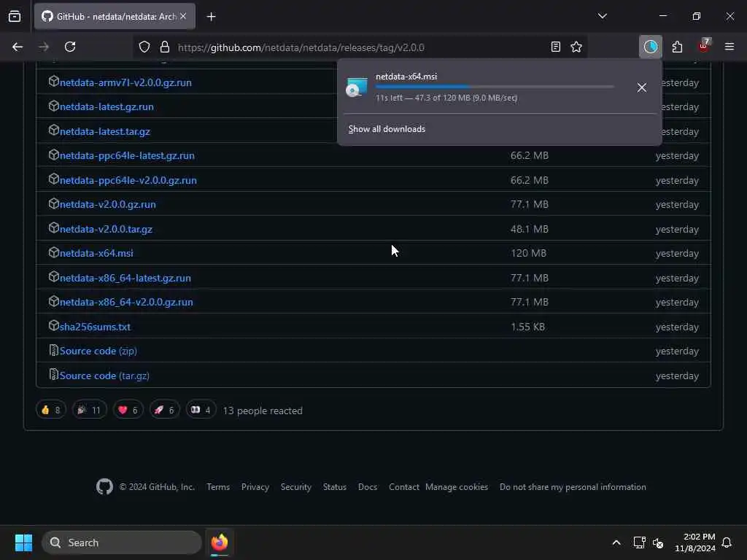
Task: Download netdata-ppc64le-v2.0.0.gz.run
Action: pyautogui.click(x=128, y=181)
